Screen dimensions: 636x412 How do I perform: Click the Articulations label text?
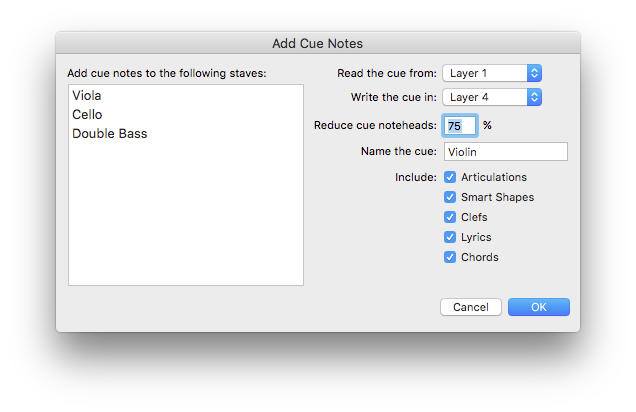(x=494, y=177)
